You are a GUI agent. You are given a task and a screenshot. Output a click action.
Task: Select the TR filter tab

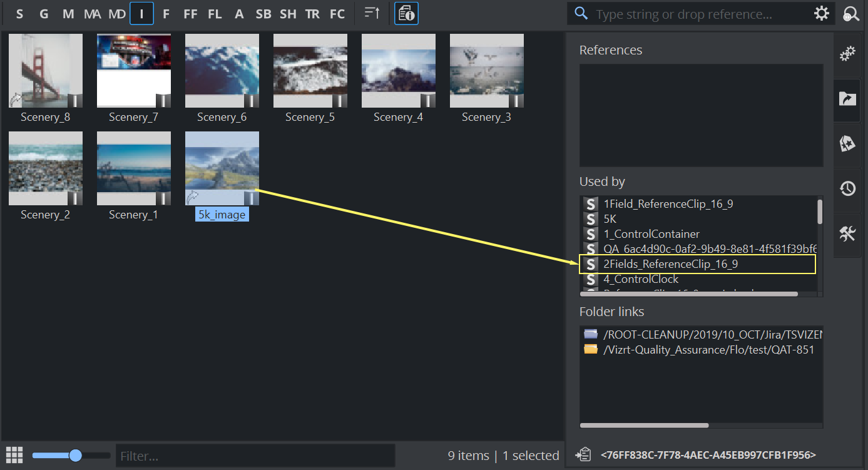[312, 13]
